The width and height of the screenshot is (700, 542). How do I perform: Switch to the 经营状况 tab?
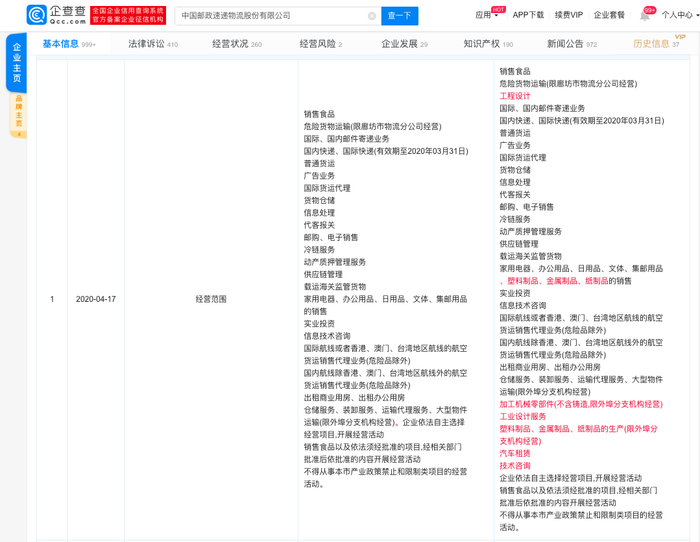click(237, 44)
